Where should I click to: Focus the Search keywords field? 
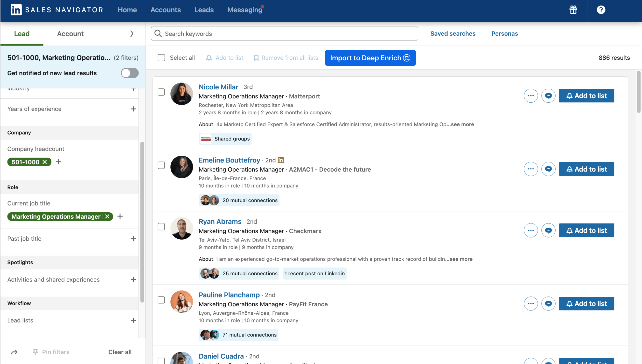pyautogui.click(x=284, y=34)
